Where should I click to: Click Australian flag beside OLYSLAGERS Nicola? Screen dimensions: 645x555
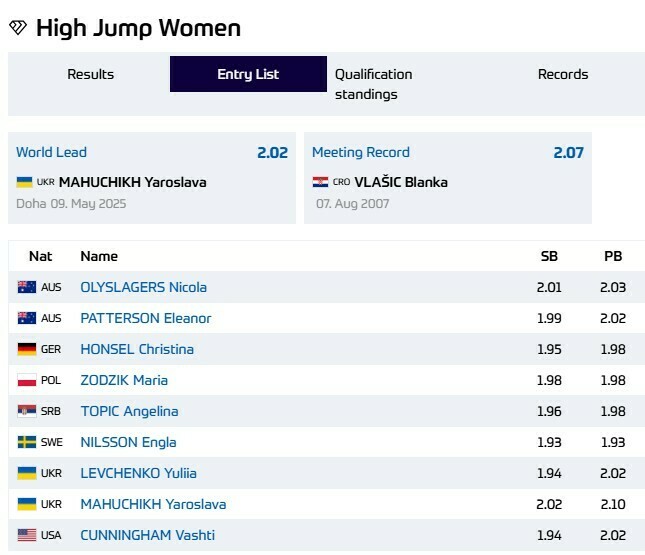tap(27, 287)
